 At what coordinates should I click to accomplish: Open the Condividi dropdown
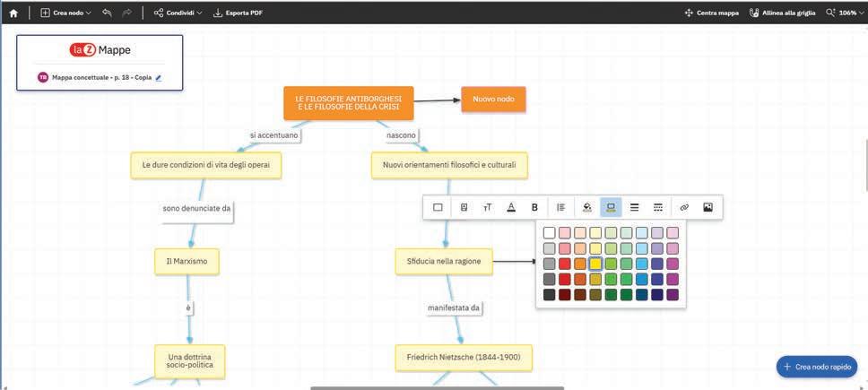point(178,13)
